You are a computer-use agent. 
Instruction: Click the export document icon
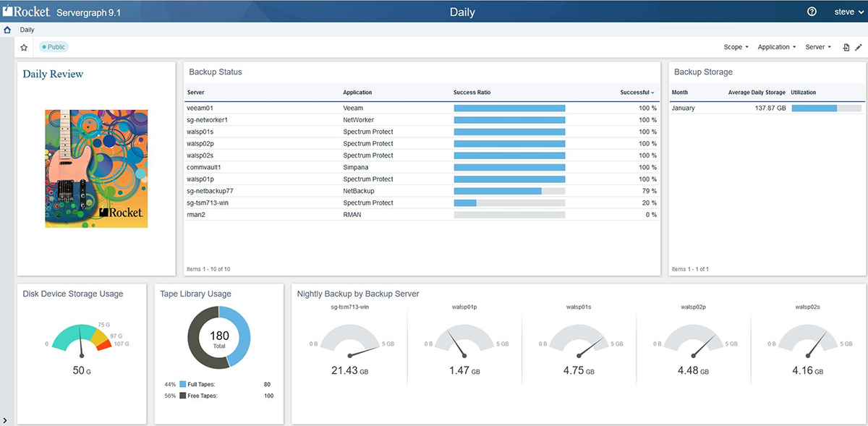(x=846, y=47)
